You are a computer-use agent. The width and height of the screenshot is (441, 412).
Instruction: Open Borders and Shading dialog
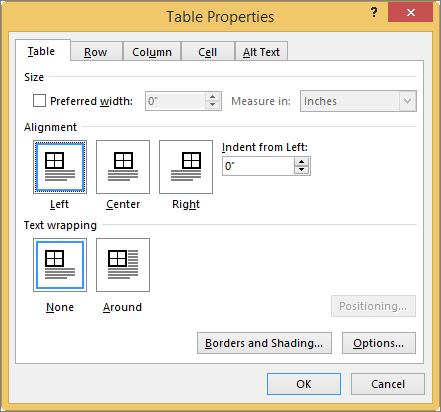[264, 343]
